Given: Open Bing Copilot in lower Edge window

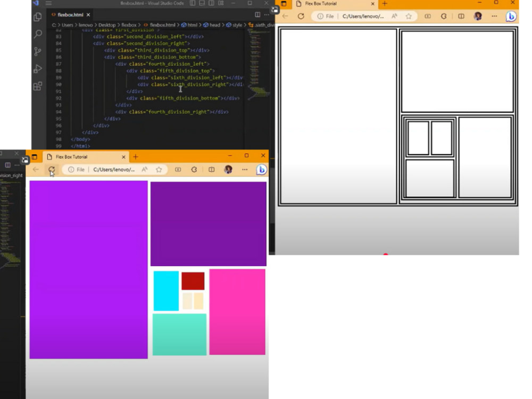Looking at the screenshot, I should tap(261, 169).
